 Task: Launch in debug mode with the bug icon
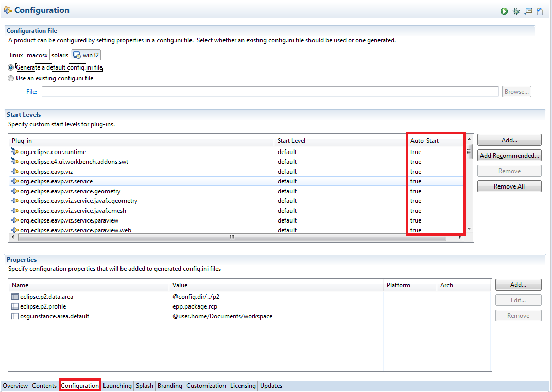(x=516, y=12)
